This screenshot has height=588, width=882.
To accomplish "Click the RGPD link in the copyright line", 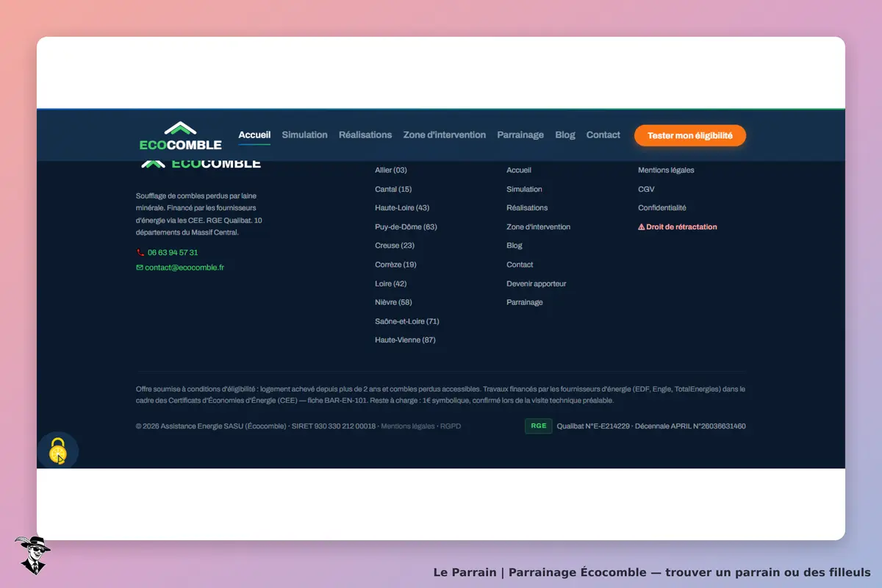I will click(451, 426).
